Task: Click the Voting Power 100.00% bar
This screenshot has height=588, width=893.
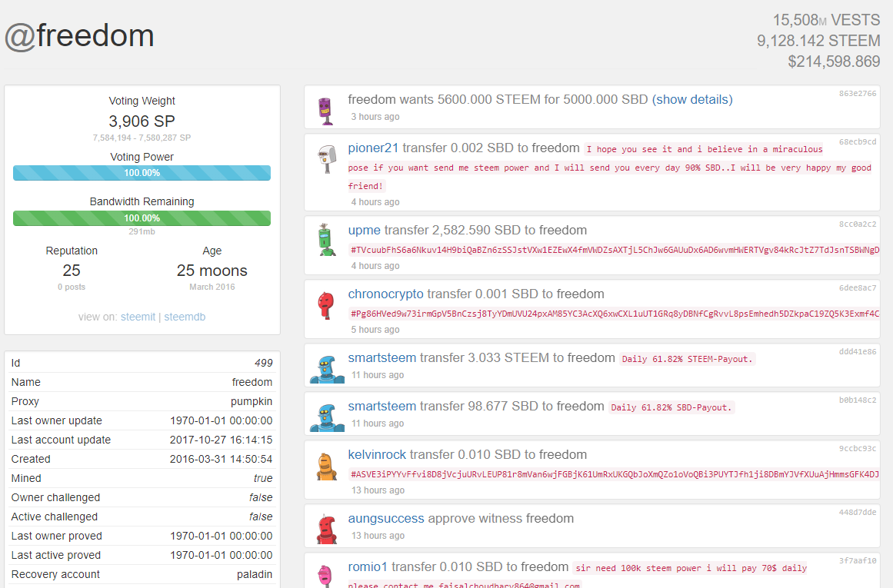Action: pyautogui.click(x=142, y=173)
